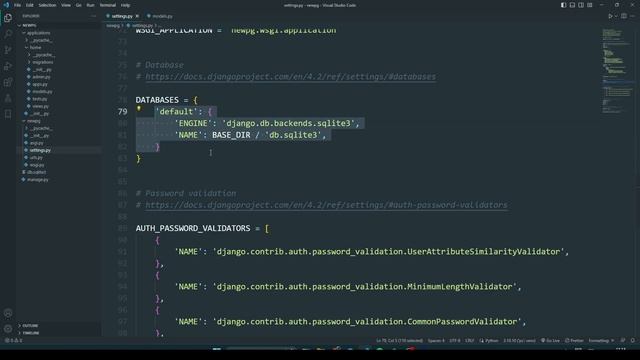The image size is (640, 360).
Task: Toggle the secondary side bar layout button
Action: 581,5
